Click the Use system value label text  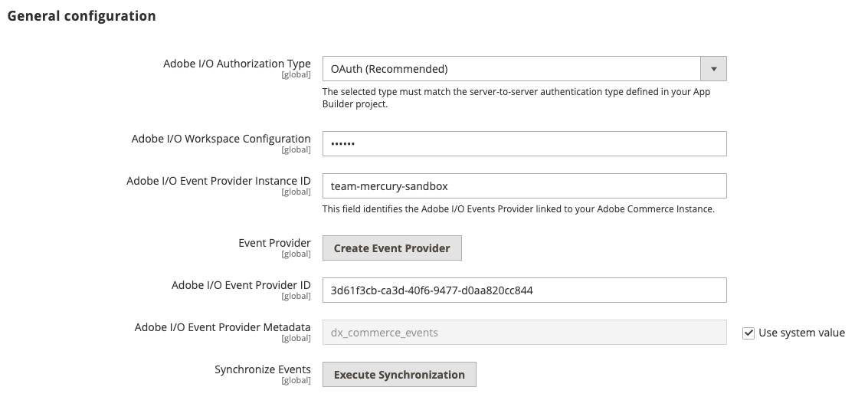pyautogui.click(x=801, y=333)
